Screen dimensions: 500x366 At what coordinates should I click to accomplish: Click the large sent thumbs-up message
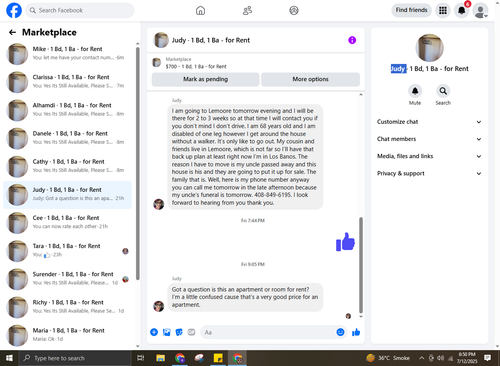tap(345, 242)
